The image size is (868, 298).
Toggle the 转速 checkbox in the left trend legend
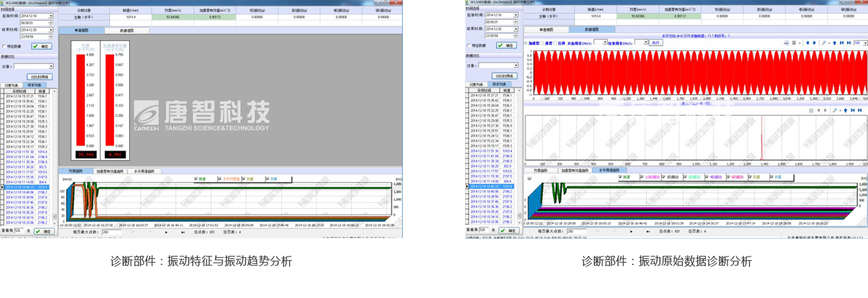point(196,178)
